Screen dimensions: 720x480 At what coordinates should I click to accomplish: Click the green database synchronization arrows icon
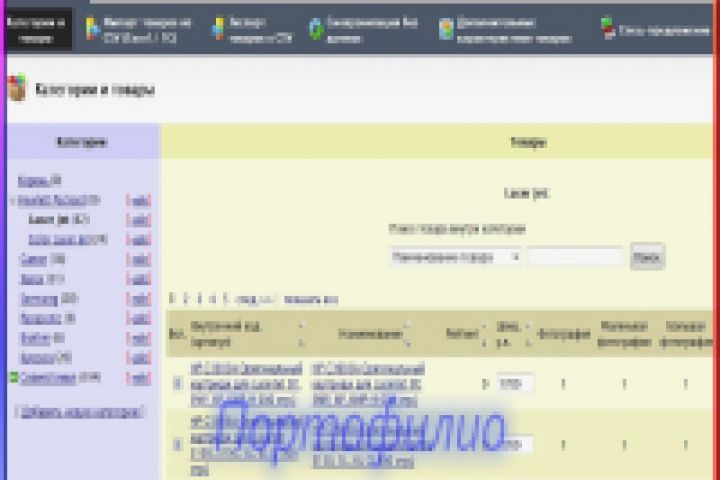[315, 29]
